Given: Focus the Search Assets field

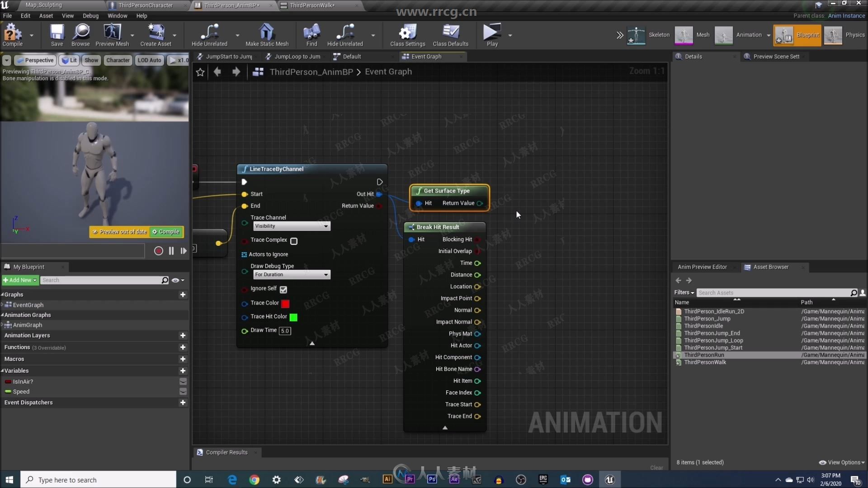Looking at the screenshot, I should [x=774, y=293].
